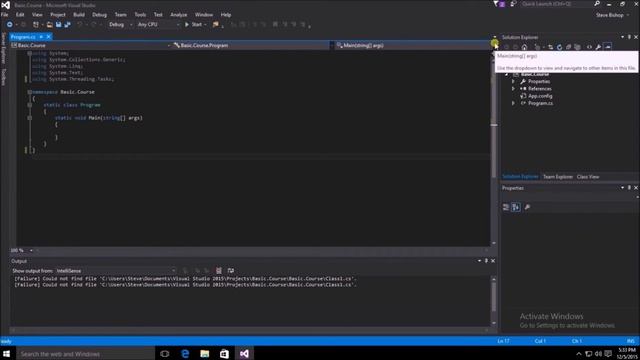This screenshot has height=360, width=640.
Task: Click the Preview Selected Items icon
Action: [x=608, y=47]
